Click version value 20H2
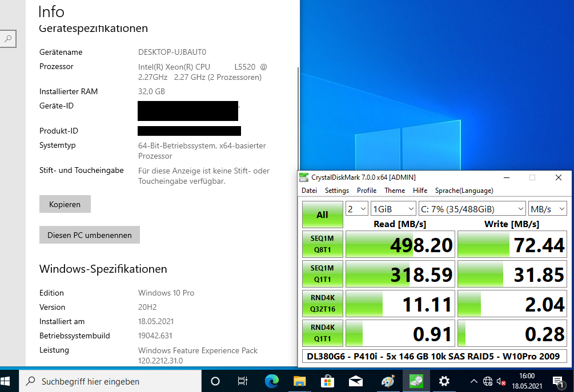This screenshot has width=574, height=392. click(x=147, y=307)
